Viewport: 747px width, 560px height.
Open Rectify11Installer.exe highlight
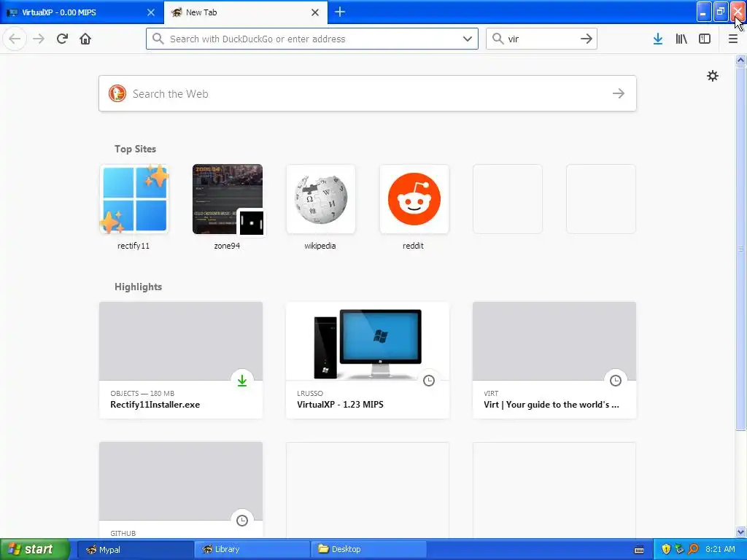pos(181,360)
